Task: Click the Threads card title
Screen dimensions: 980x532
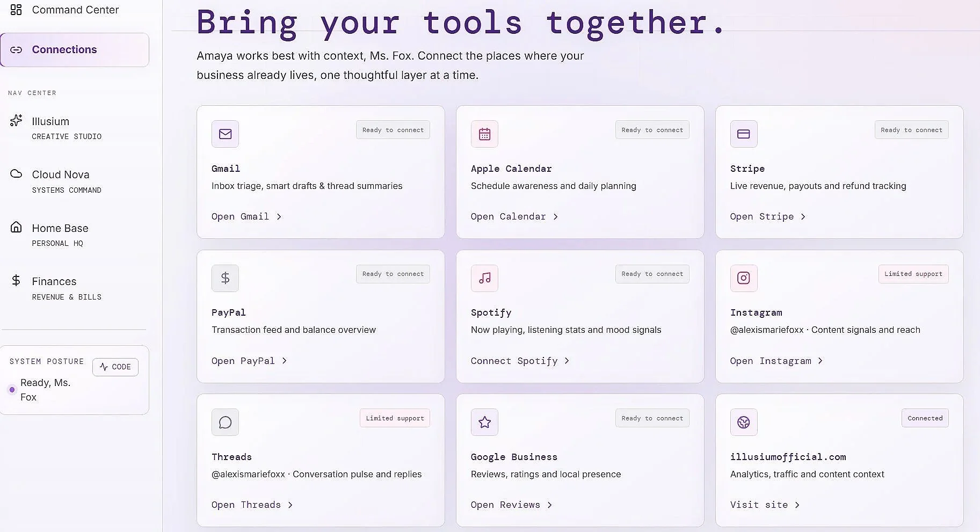Action: pos(231,457)
